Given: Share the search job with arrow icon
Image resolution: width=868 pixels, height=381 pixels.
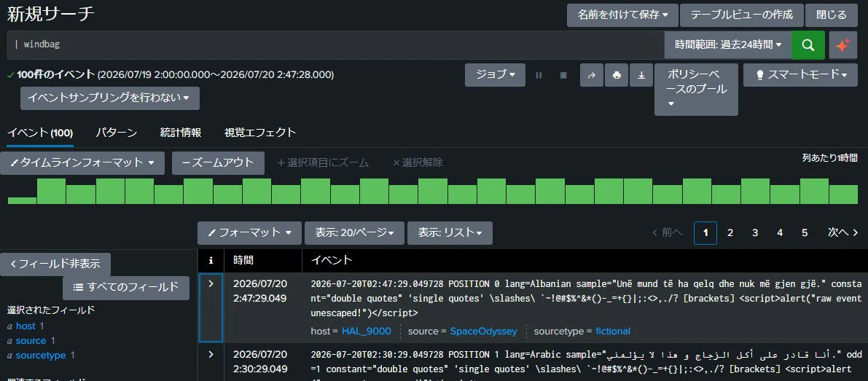Looking at the screenshot, I should point(591,75).
